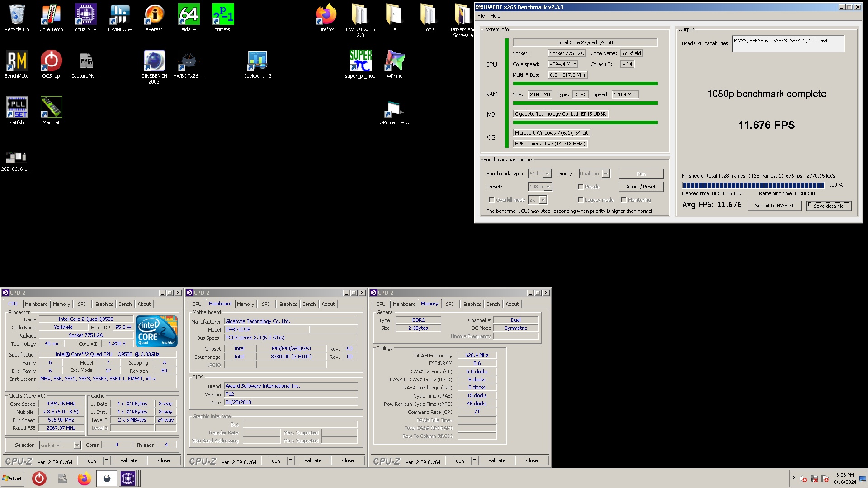Expand Tools dropdown arrow in first CPU-Z
This screenshot has width=868, height=488.
pos(107,460)
